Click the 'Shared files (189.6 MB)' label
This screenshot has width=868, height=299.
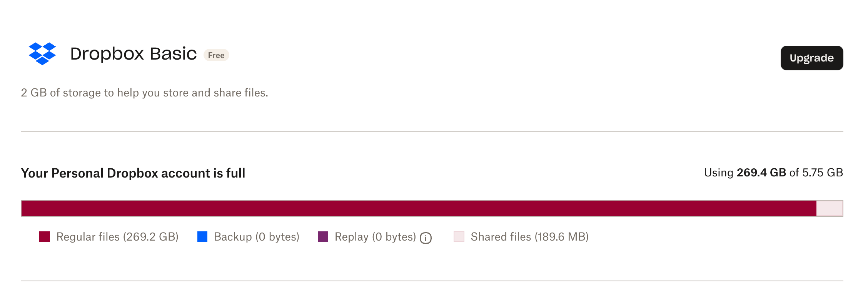[x=530, y=237]
